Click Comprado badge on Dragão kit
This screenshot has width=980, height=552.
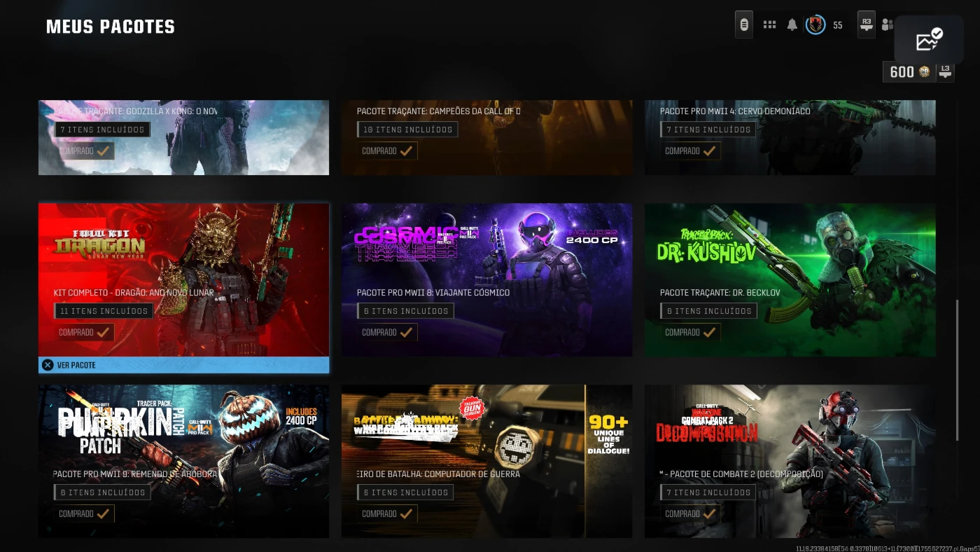coord(84,332)
